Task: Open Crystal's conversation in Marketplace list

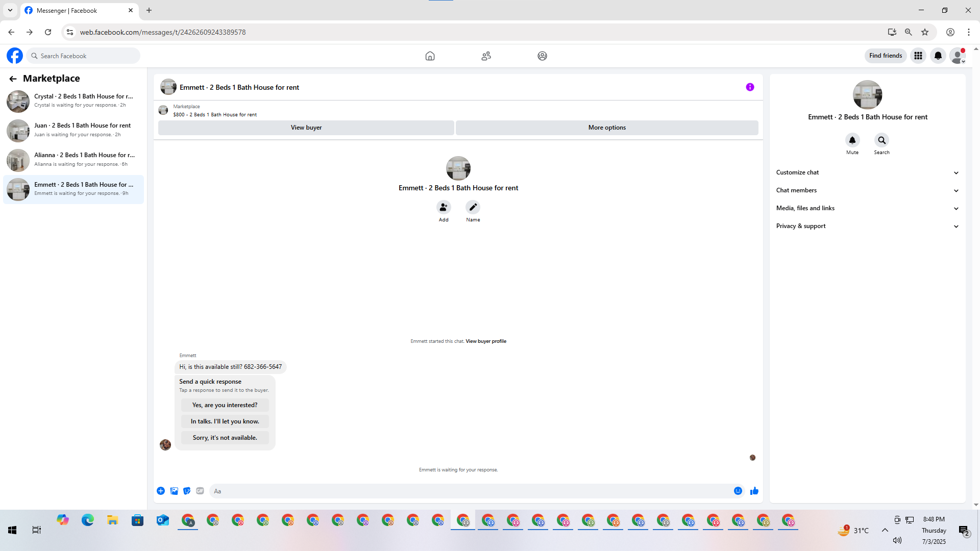Action: (x=73, y=101)
